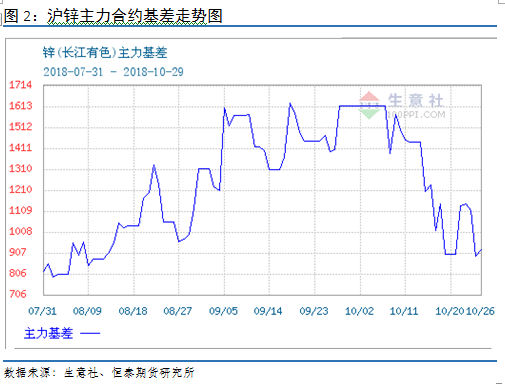Click x-axis date 10/02
Viewport: 505px width, 384px height.
[359, 311]
